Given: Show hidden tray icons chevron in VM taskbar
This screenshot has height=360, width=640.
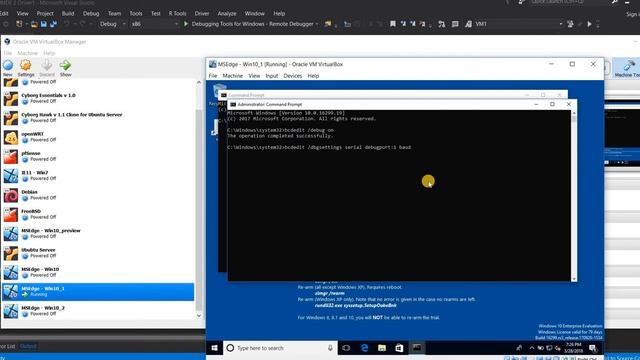Looking at the screenshot, I should tap(531, 348).
